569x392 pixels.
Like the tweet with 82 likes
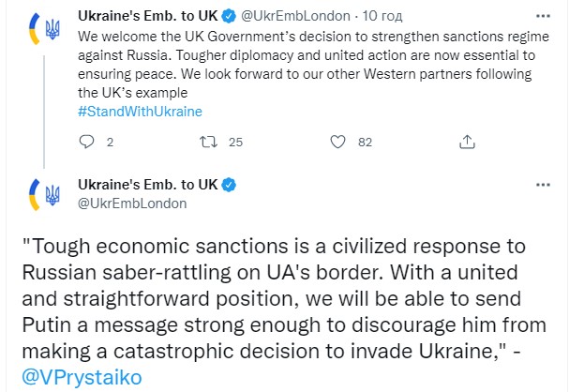pyautogui.click(x=337, y=142)
